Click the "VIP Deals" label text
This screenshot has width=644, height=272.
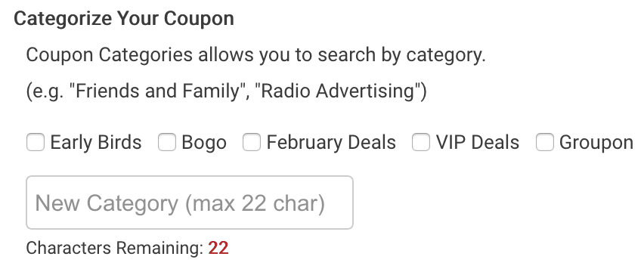(x=477, y=143)
